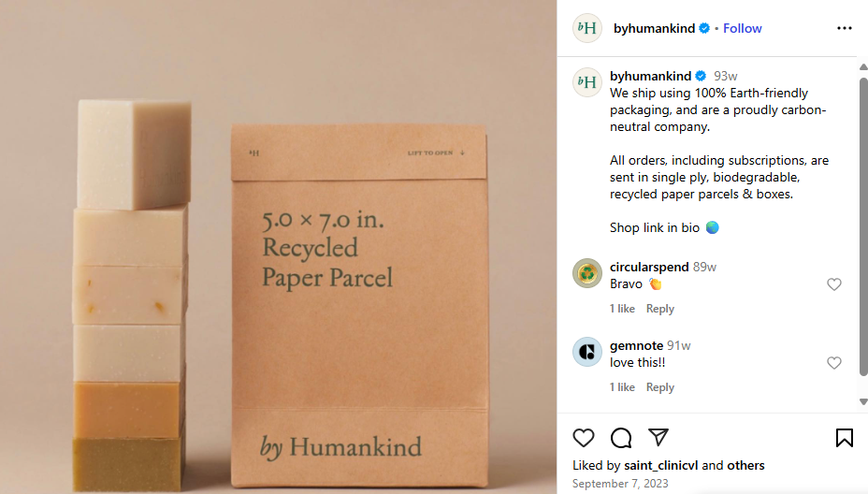View circularspend's profile avatar
The height and width of the screenshot is (494, 868).
pos(586,273)
